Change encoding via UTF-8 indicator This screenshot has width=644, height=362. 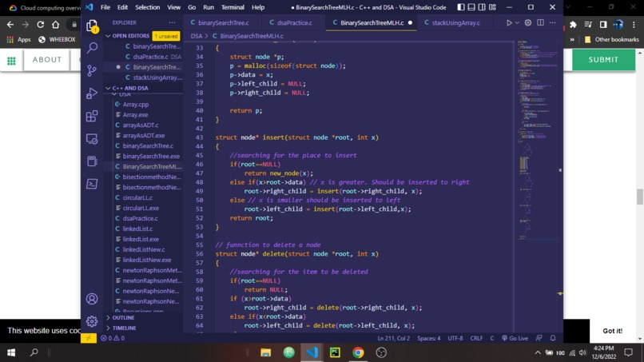[455, 338]
